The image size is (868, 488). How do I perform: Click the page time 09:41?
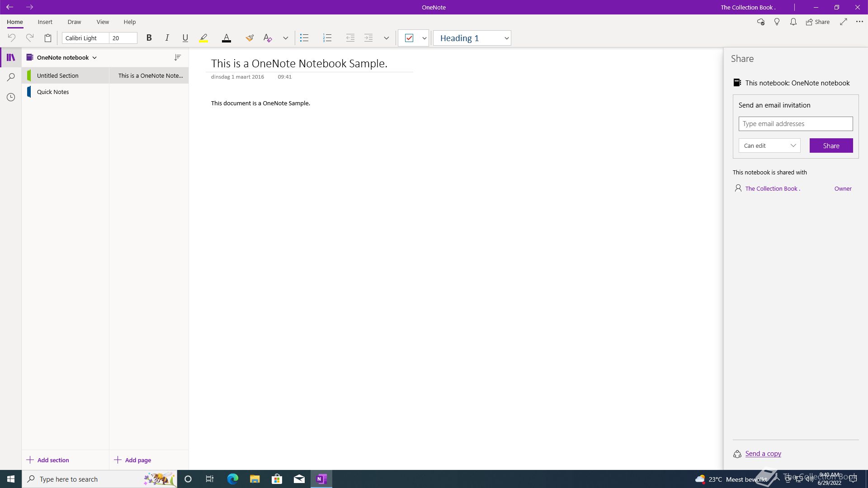tap(285, 77)
